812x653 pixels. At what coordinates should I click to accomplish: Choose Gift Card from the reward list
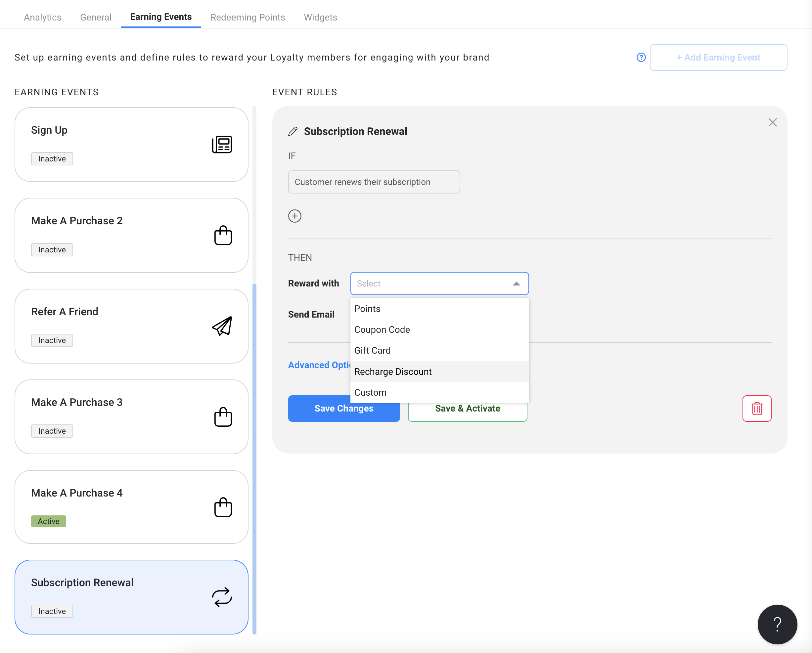pyautogui.click(x=439, y=351)
